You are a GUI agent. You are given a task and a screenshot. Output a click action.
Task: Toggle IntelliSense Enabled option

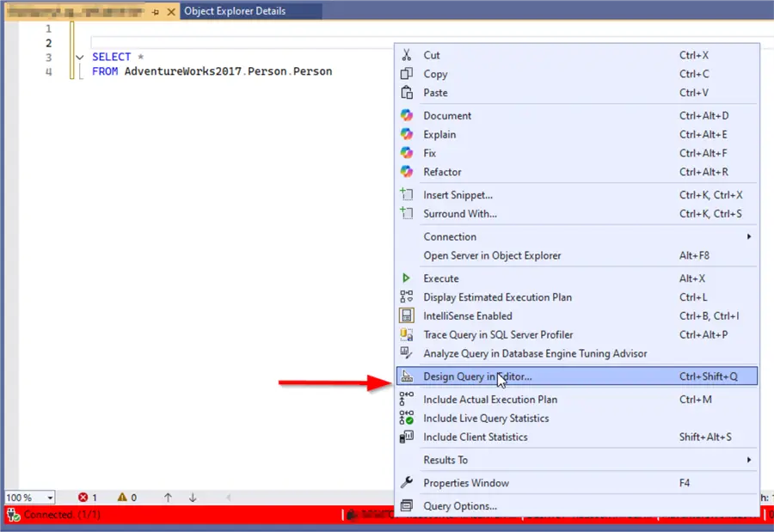tap(467, 316)
